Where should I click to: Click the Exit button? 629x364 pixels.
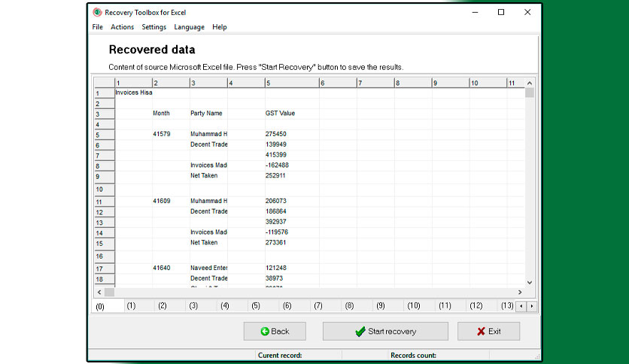pyautogui.click(x=488, y=331)
